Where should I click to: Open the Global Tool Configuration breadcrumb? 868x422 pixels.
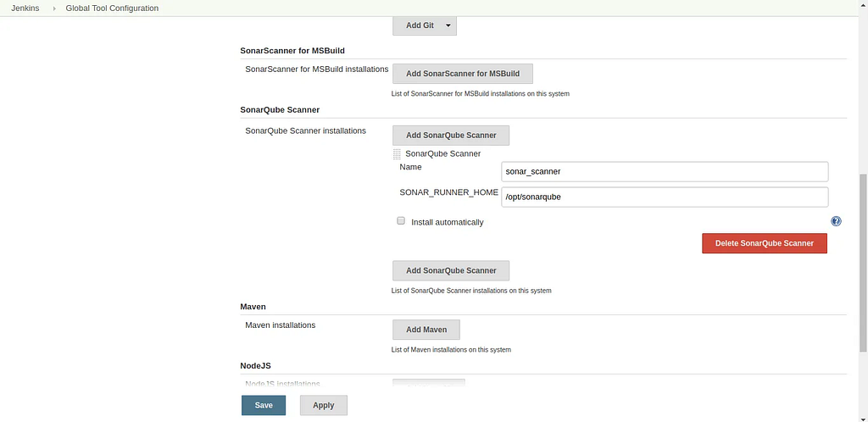pyautogui.click(x=112, y=8)
